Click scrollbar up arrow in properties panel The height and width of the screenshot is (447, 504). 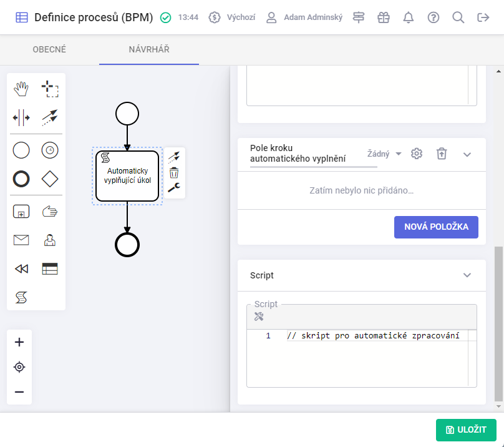click(498, 71)
